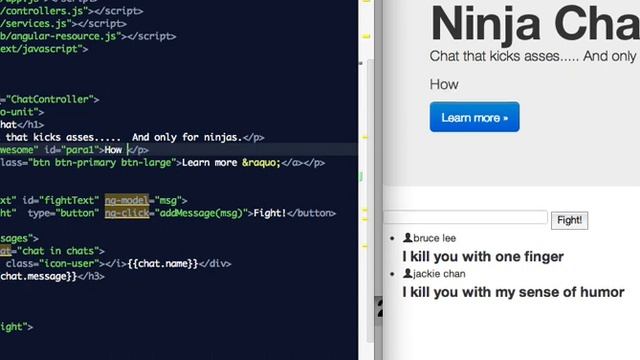Click the &raquo; entity in code
Screen dimensions: 640x360
pos(261,162)
